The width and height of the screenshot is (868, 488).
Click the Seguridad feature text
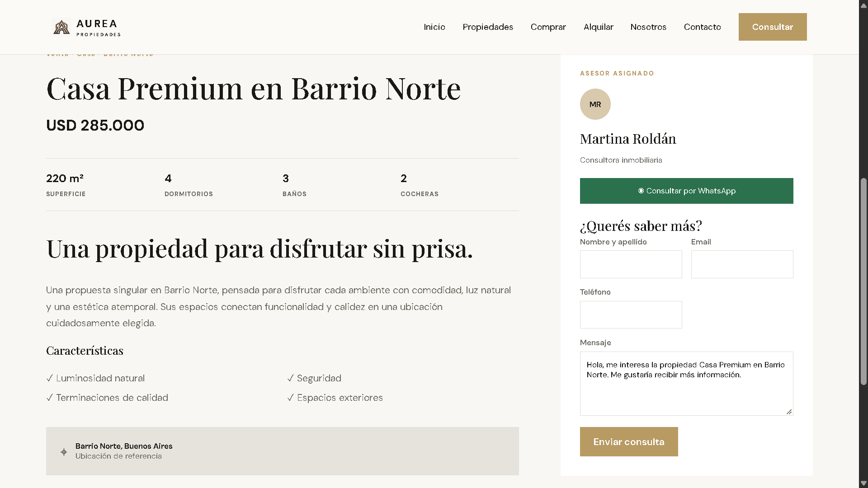(319, 378)
